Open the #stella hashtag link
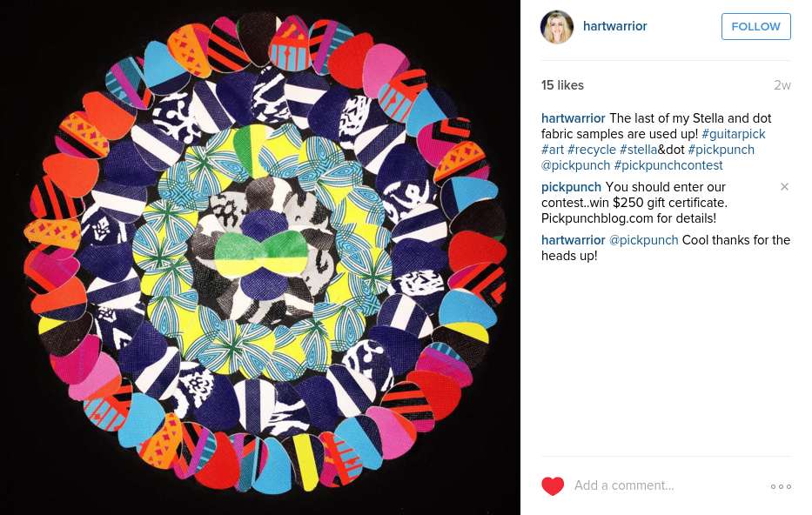Viewport: 812px width, 515px height. click(x=638, y=150)
